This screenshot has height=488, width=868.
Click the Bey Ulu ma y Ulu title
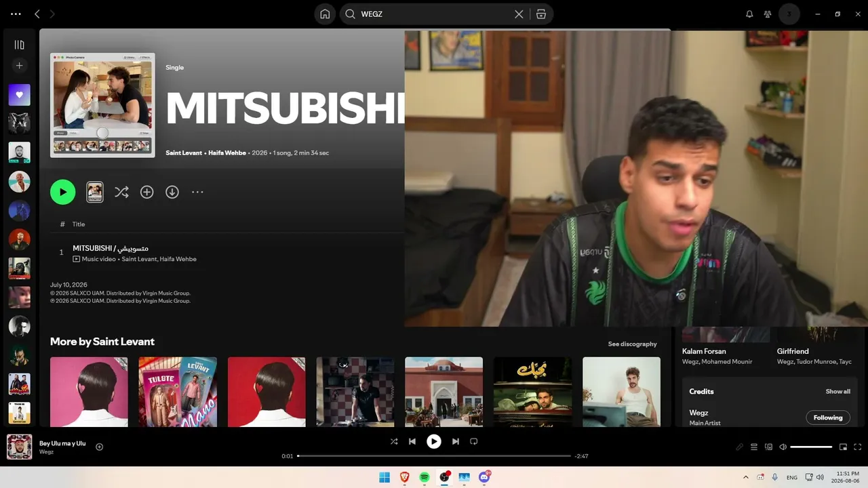click(x=62, y=443)
